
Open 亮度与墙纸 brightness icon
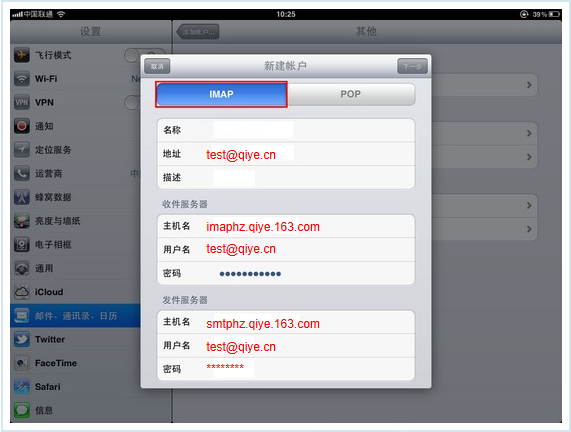coord(22,221)
